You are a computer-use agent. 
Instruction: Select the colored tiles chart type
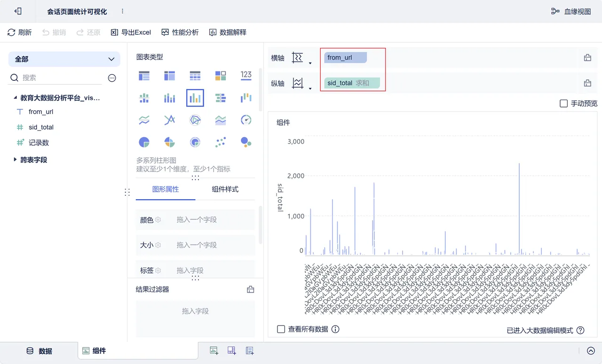(221, 75)
